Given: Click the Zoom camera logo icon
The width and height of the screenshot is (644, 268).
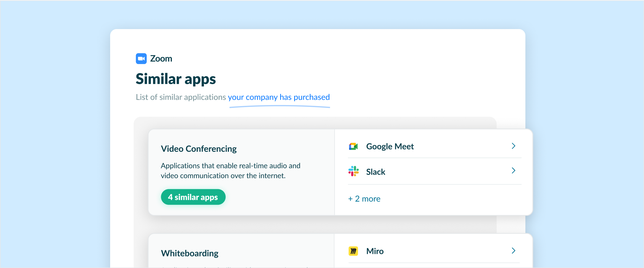Looking at the screenshot, I should [x=141, y=59].
